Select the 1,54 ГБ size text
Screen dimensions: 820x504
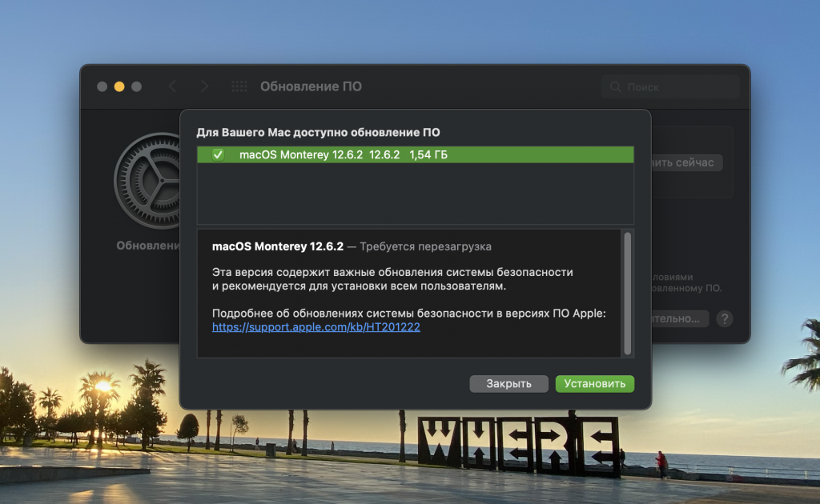(428, 154)
